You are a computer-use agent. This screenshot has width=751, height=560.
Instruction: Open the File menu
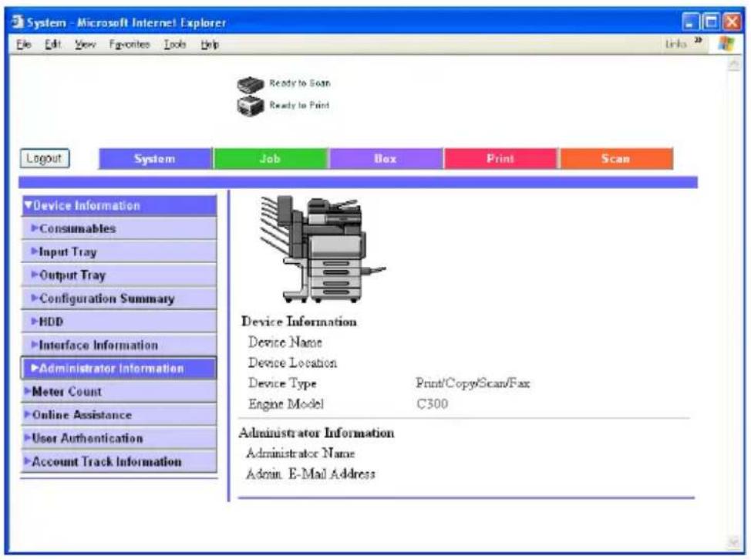pyautogui.click(x=23, y=45)
